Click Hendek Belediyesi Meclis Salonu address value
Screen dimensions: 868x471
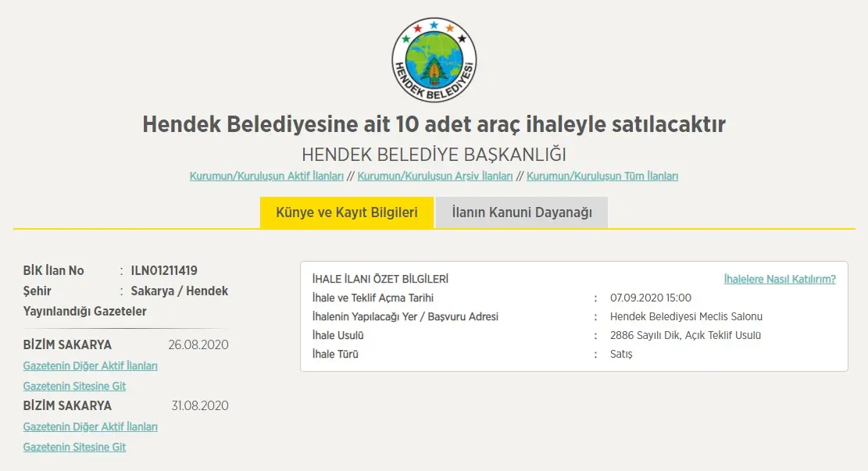point(686,316)
